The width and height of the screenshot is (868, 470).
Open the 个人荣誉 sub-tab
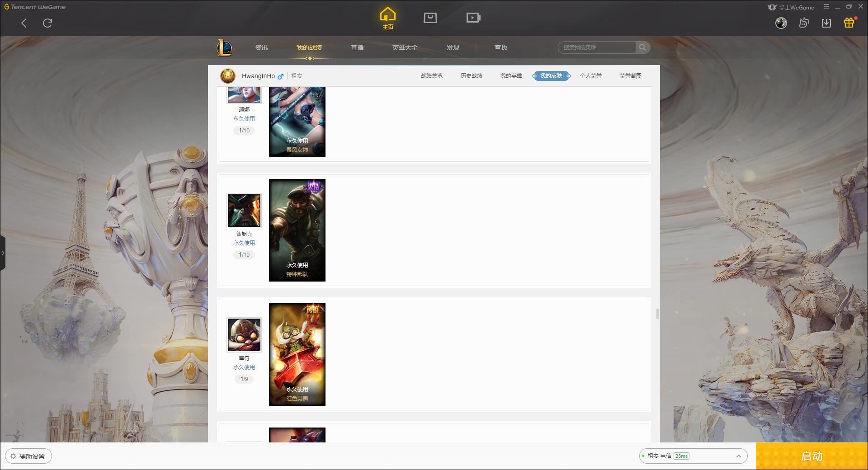591,76
